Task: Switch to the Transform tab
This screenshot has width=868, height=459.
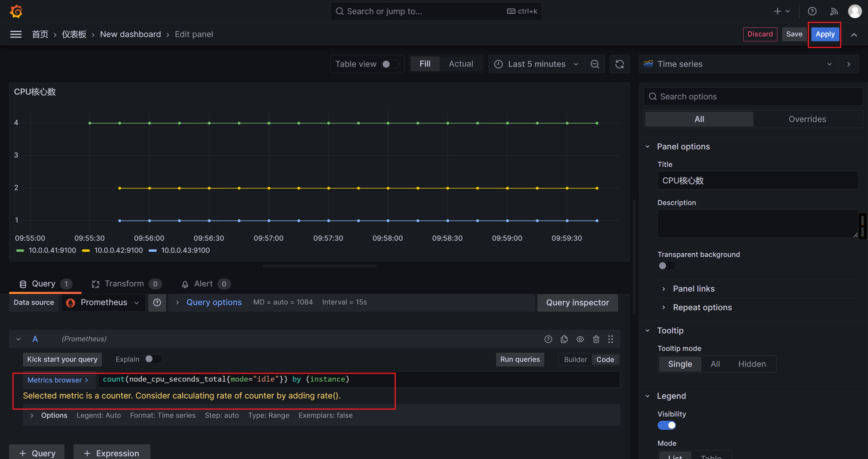Action: [124, 284]
